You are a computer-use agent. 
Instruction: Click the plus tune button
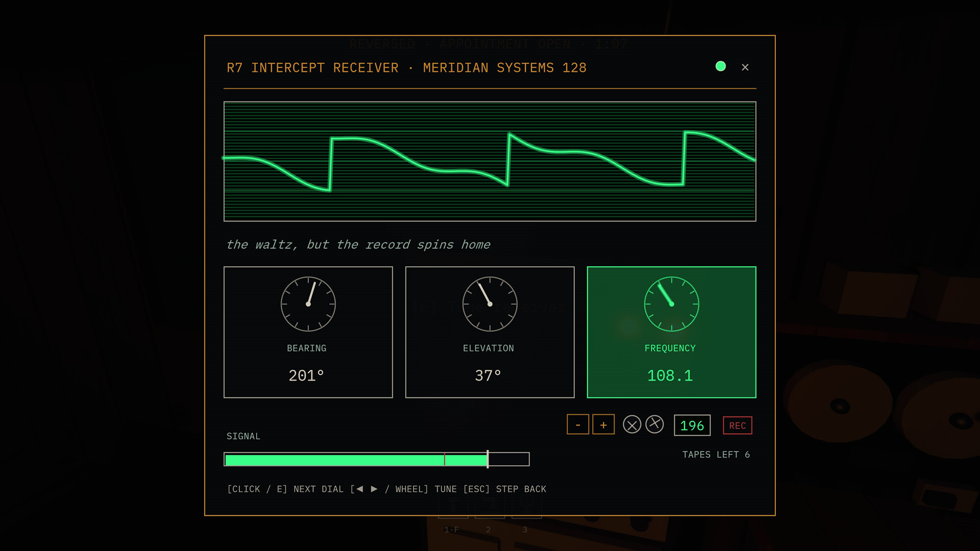click(x=603, y=424)
